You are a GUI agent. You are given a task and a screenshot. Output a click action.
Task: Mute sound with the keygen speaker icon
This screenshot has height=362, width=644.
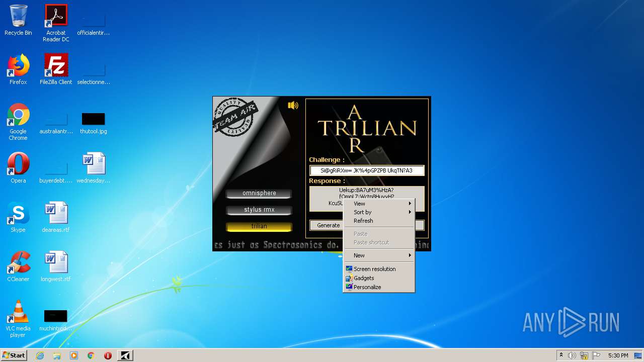293,105
